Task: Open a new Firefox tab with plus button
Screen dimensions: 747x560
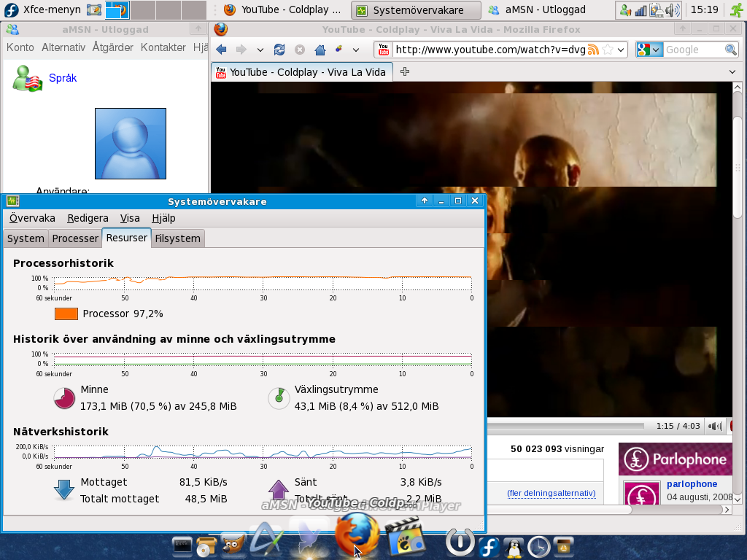Action: tap(404, 71)
